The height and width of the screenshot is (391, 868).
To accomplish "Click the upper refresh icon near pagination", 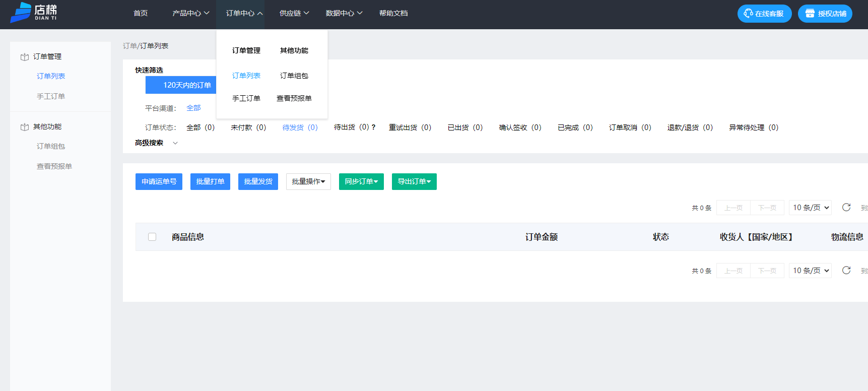I will click(846, 208).
